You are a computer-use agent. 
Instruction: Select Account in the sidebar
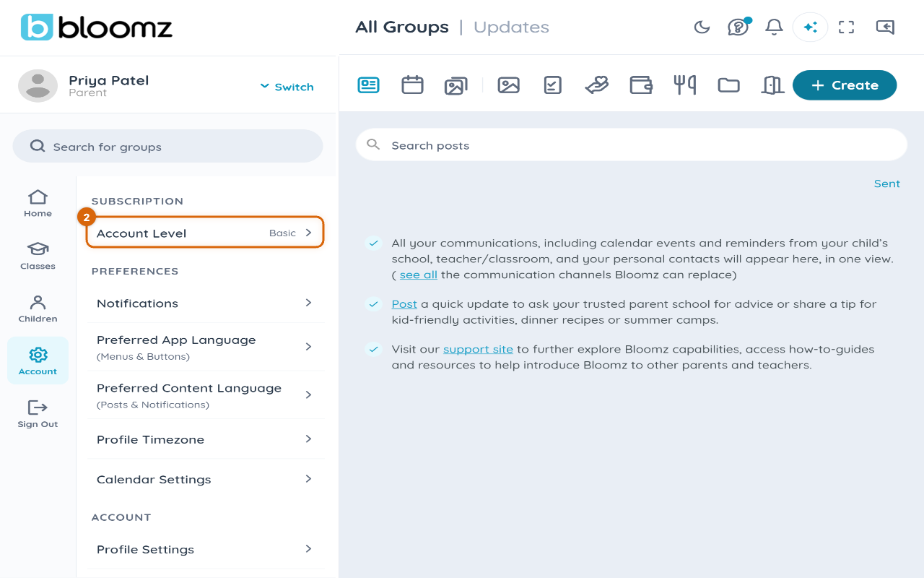(38, 361)
